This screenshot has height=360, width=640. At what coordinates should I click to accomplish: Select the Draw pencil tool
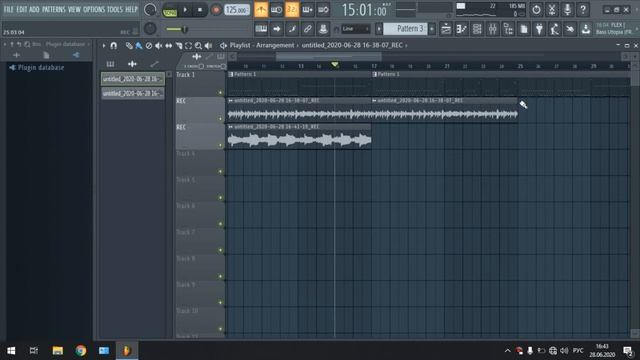129,46
